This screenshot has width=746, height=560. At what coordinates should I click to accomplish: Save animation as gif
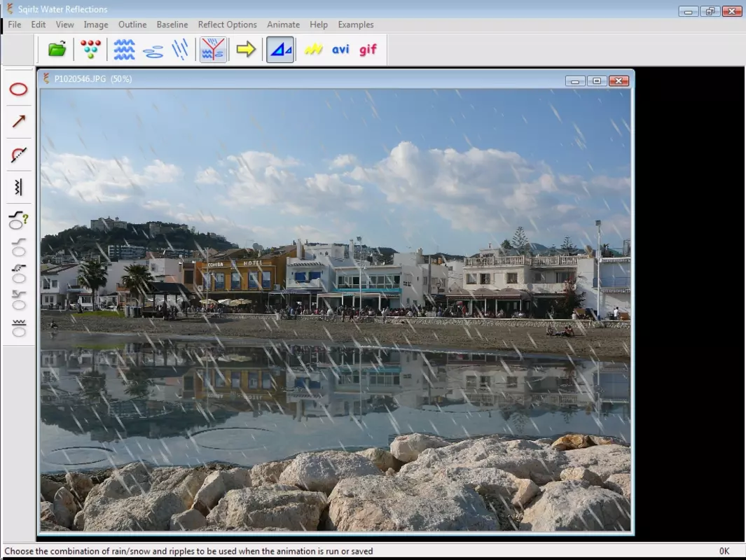pos(368,49)
